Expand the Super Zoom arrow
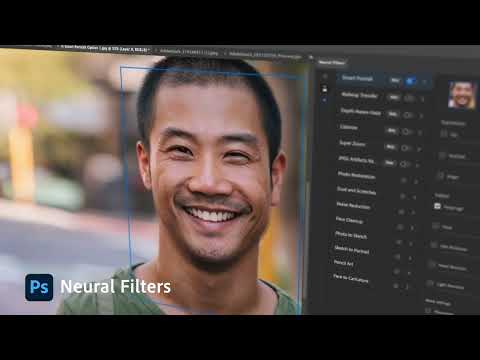480x360 pixels. (x=419, y=149)
